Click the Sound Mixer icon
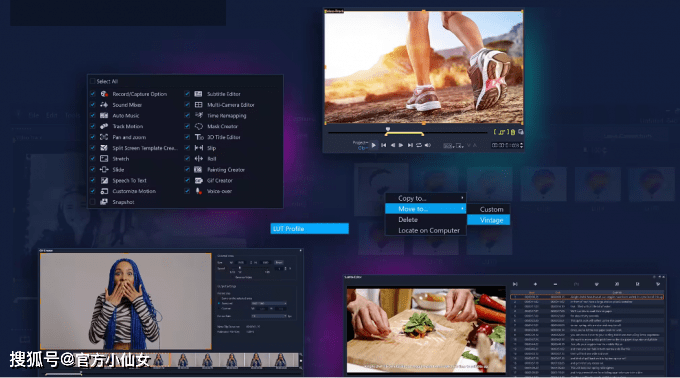The image size is (680, 378). click(x=104, y=104)
